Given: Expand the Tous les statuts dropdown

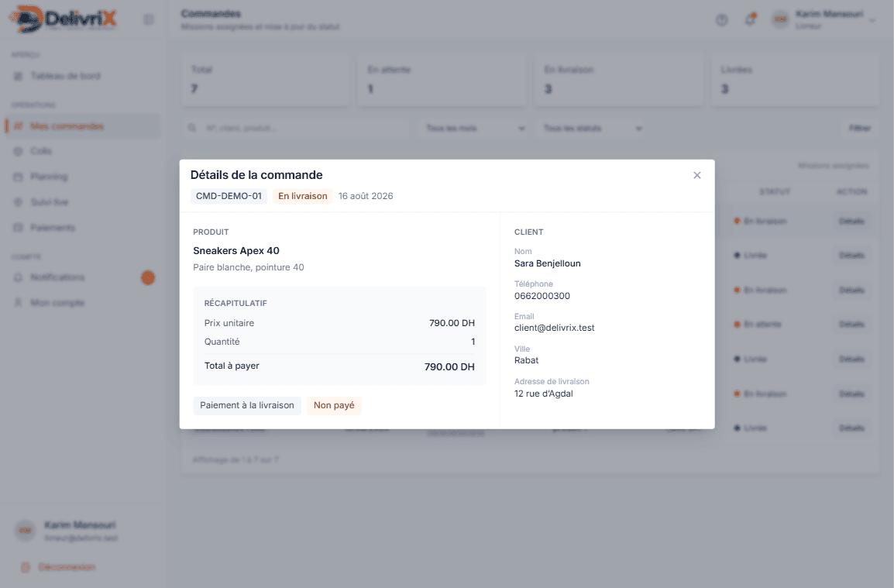Looking at the screenshot, I should [592, 129].
